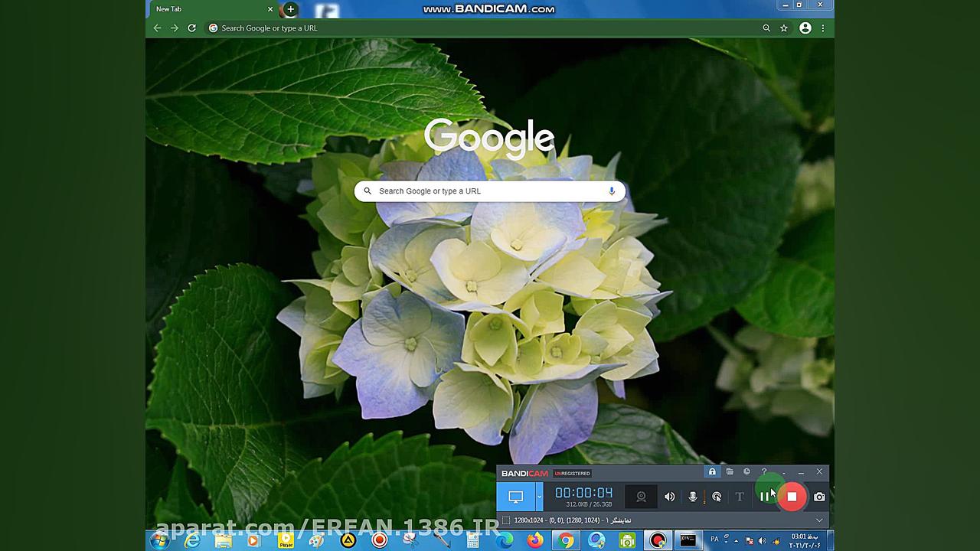
Task: Expand the Bandicam panel with bottom chevron
Action: pos(819,520)
